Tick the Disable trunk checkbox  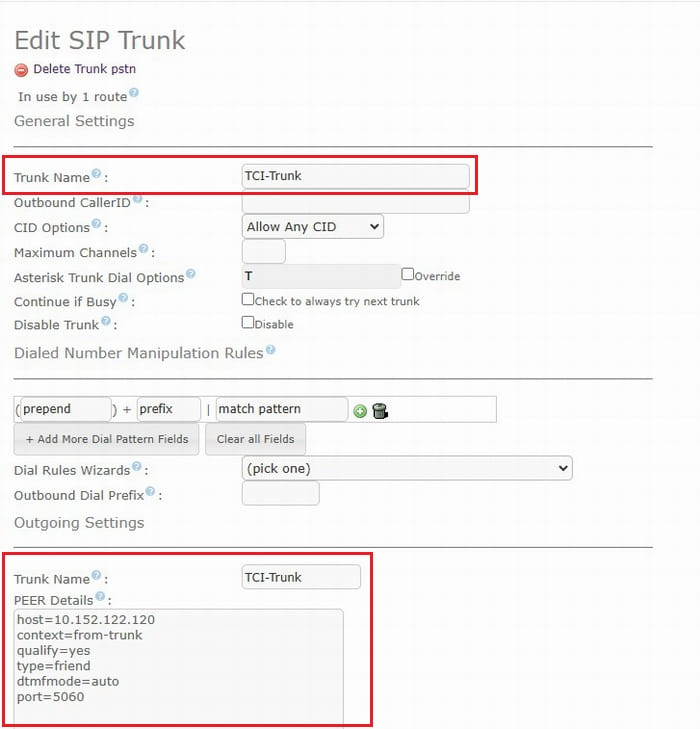(x=248, y=323)
